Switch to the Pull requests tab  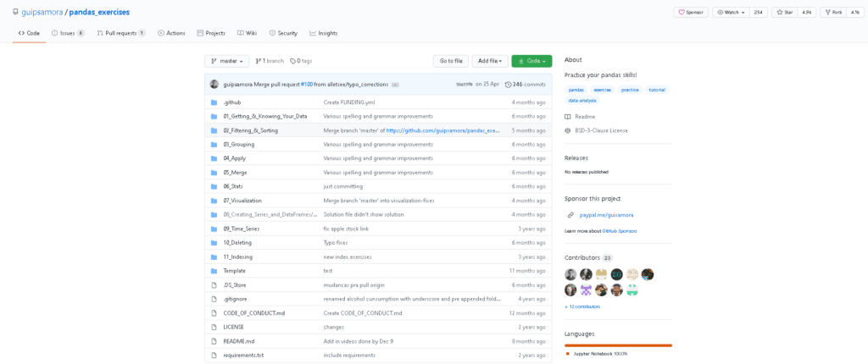121,33
